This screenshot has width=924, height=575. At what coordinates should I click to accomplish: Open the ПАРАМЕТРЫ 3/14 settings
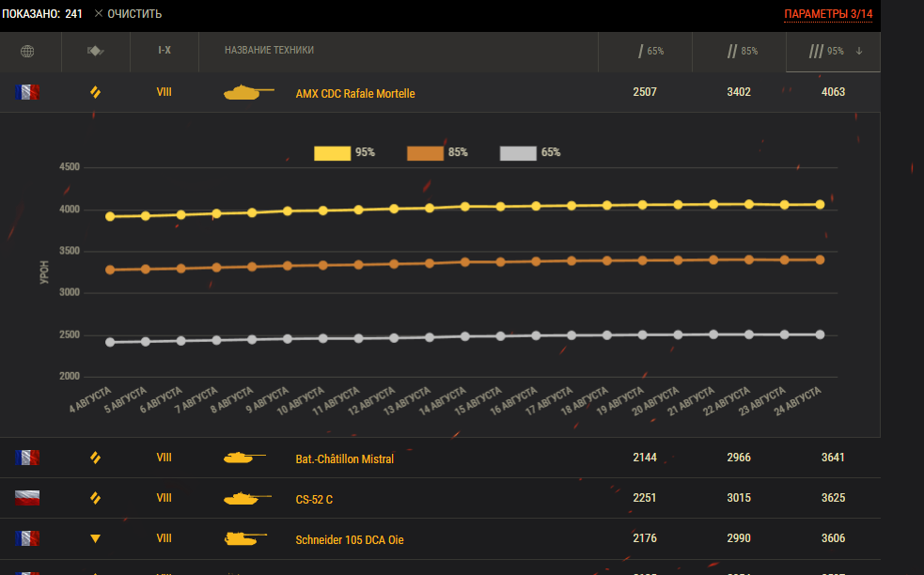coord(828,14)
